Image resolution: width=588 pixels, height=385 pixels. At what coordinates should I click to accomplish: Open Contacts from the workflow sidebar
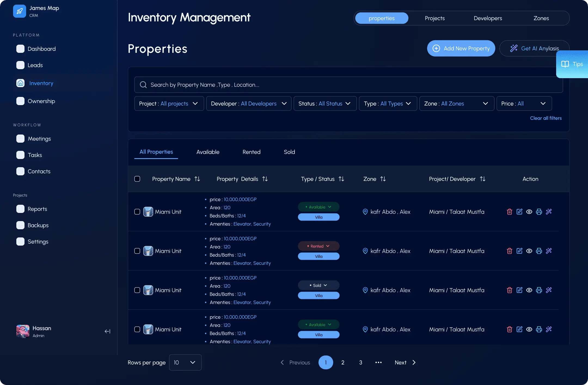click(39, 171)
